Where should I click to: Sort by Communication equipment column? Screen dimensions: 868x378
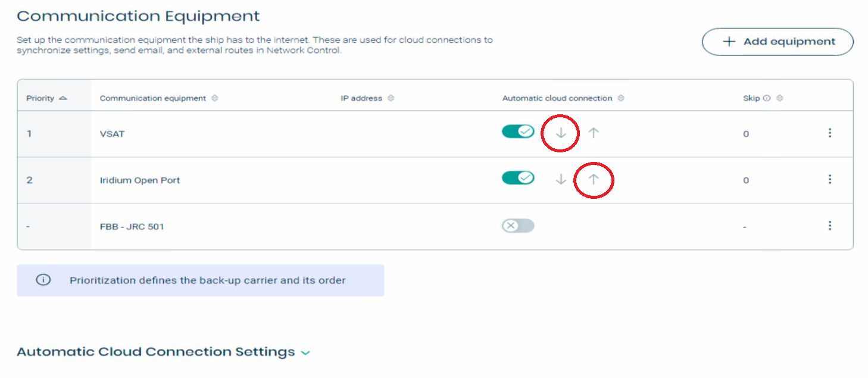pyautogui.click(x=215, y=98)
